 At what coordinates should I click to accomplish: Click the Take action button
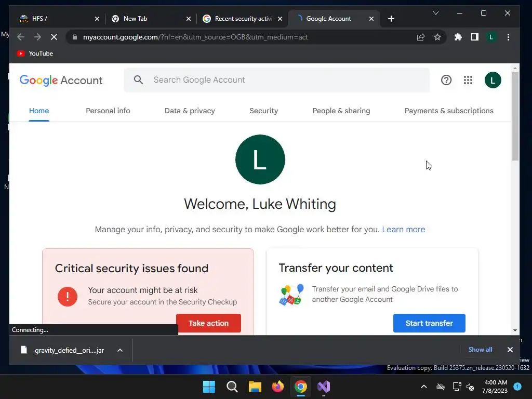[208, 323]
